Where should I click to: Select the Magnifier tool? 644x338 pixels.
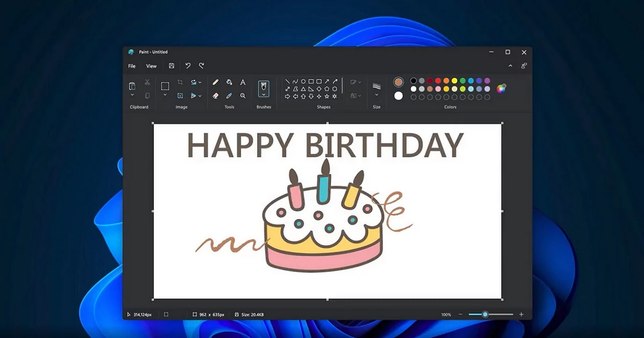tap(243, 96)
